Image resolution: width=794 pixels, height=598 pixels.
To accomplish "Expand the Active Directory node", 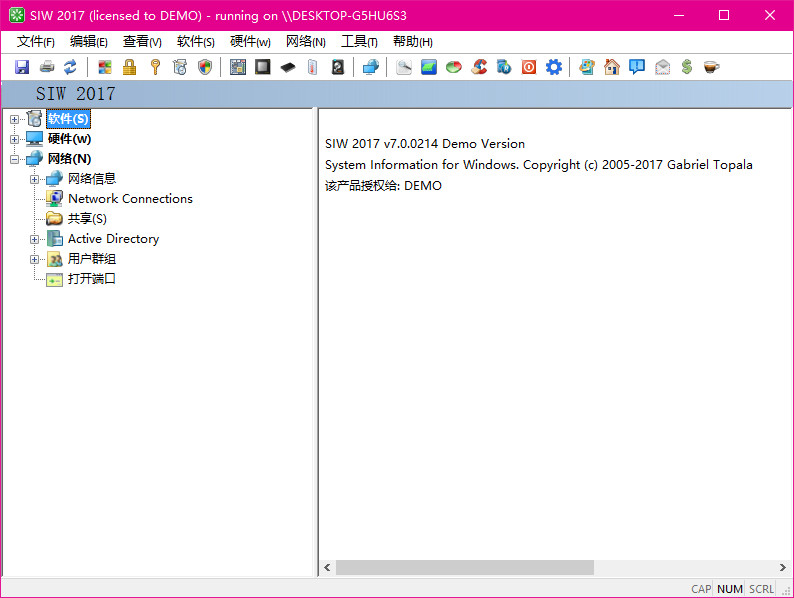I will tap(34, 239).
